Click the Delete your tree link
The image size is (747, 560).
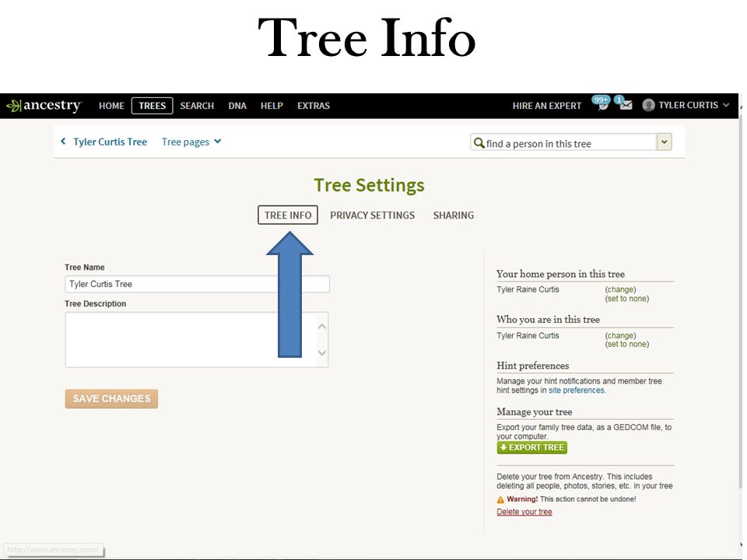point(524,512)
